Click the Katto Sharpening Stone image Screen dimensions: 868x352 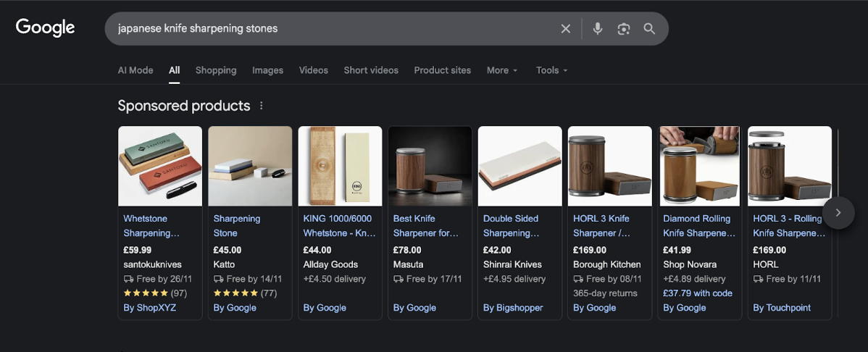click(x=250, y=167)
